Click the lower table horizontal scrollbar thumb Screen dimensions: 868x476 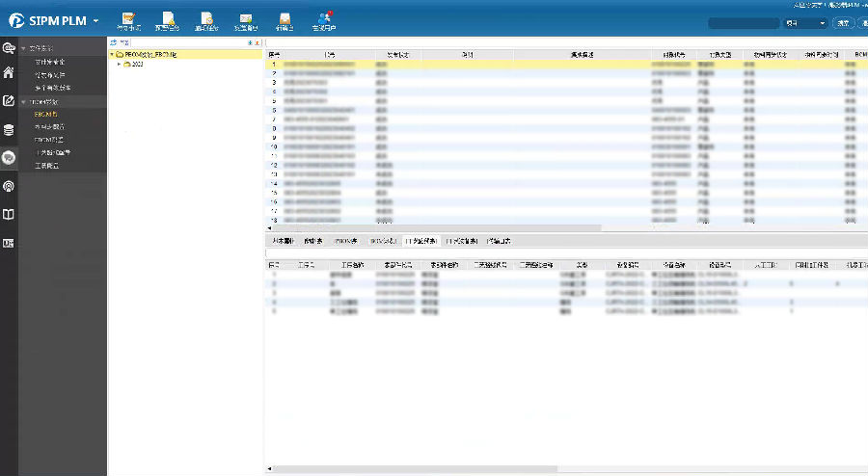[415, 469]
